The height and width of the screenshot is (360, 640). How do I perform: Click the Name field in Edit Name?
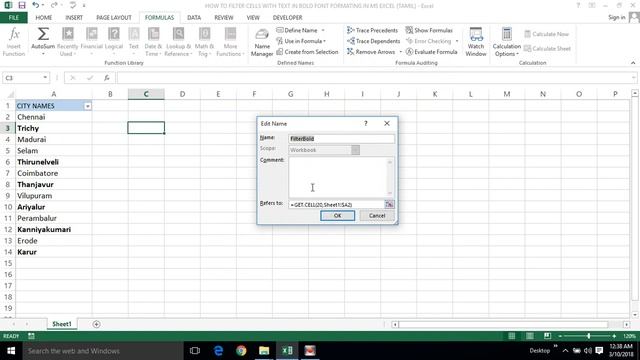341,139
